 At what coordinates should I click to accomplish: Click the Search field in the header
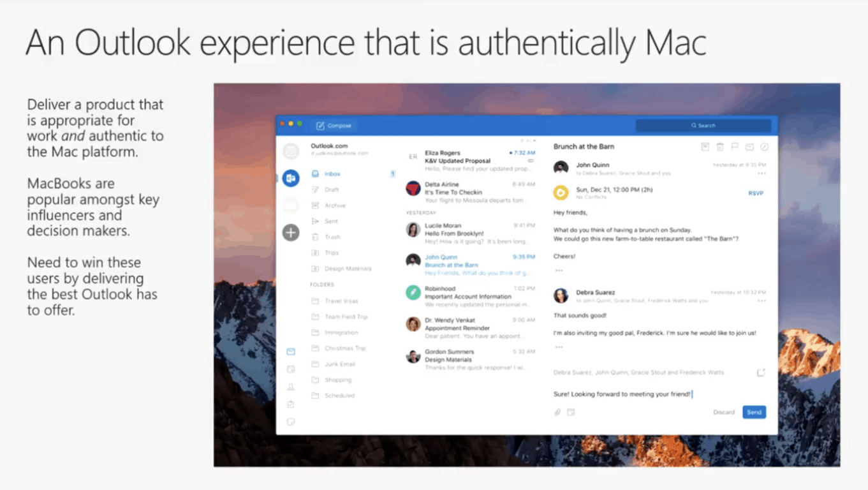coord(703,126)
